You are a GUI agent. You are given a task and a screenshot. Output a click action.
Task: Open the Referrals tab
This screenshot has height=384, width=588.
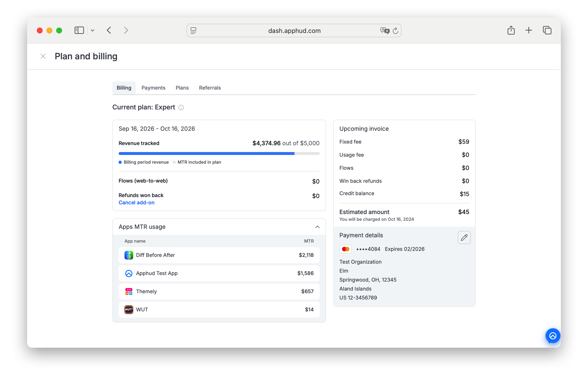tap(210, 88)
